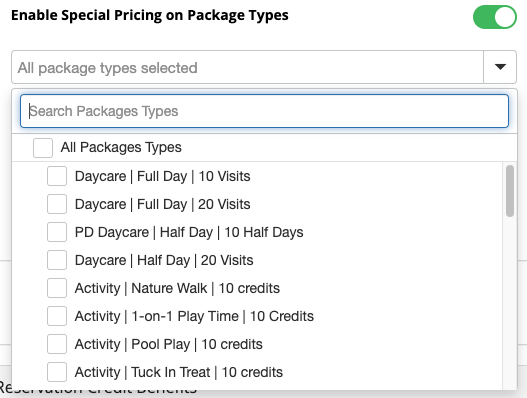Click 'Daycare | Full Day | 10 Visits' text

(x=163, y=176)
